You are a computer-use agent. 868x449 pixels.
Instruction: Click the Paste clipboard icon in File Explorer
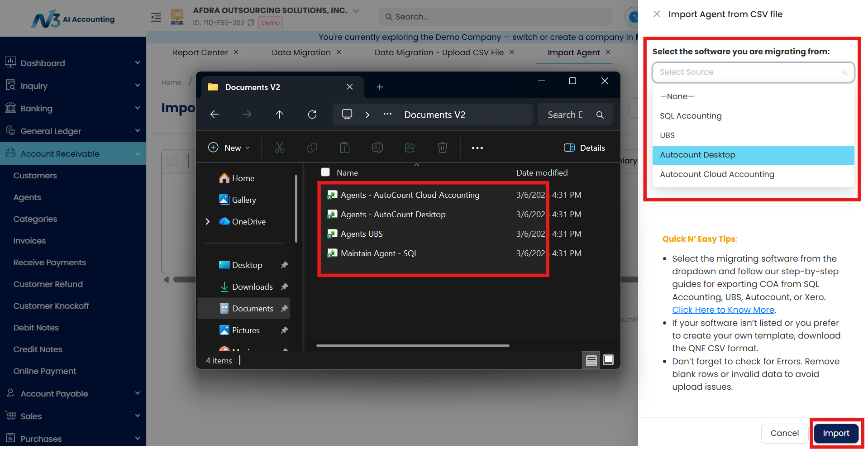click(345, 148)
